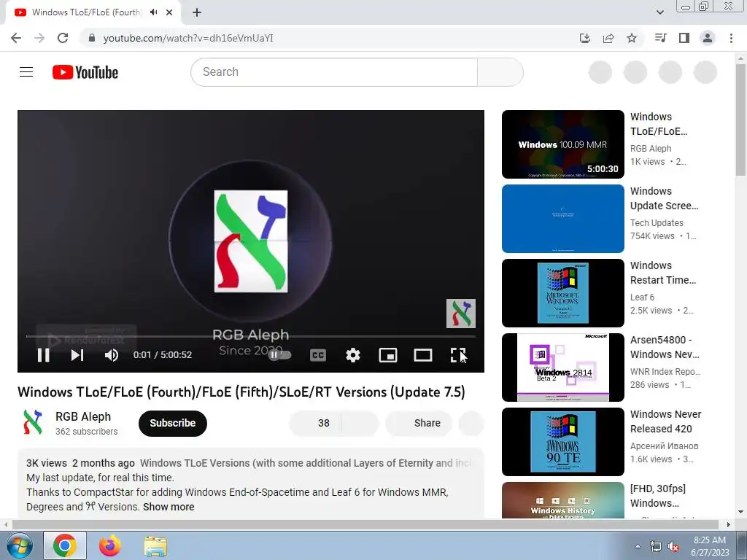
Task: Mute the video volume speaker icon
Action: click(x=112, y=355)
